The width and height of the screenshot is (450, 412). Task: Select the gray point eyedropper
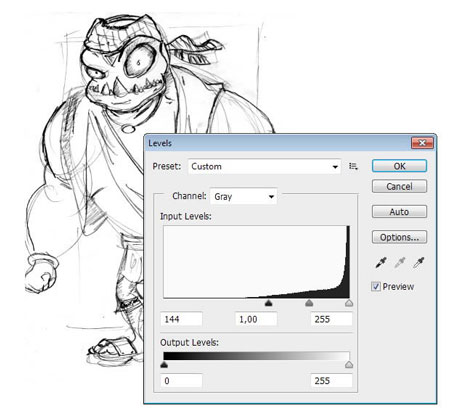(400, 263)
